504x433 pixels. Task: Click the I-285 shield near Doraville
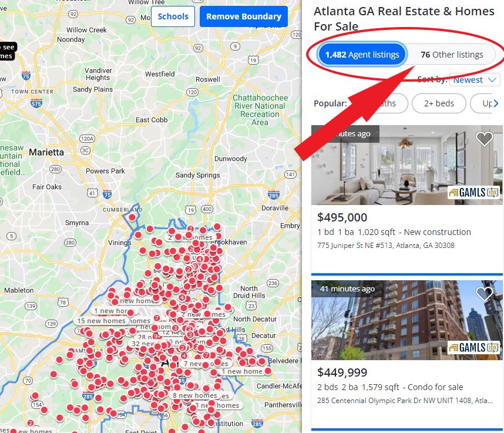pos(274,195)
